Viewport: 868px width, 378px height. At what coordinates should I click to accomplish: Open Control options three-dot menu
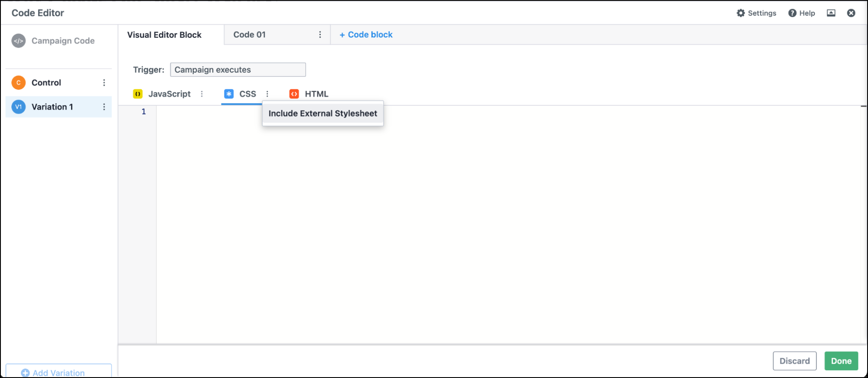104,82
